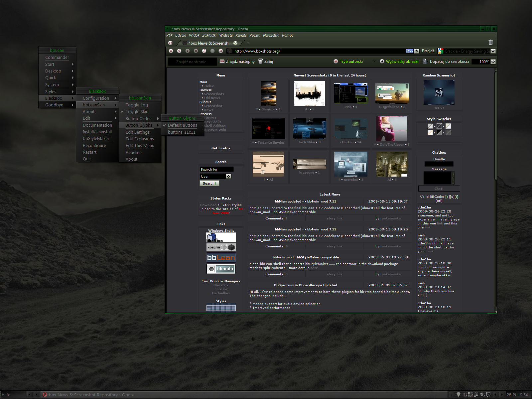Expand the author mode dropdown chevron
532x399 pixels.
pyautogui.click(x=374, y=61)
